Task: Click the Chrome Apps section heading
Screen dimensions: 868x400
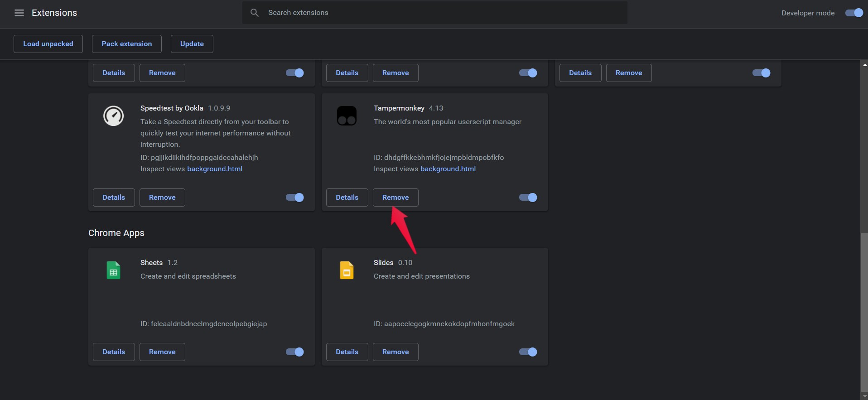Action: click(x=116, y=233)
